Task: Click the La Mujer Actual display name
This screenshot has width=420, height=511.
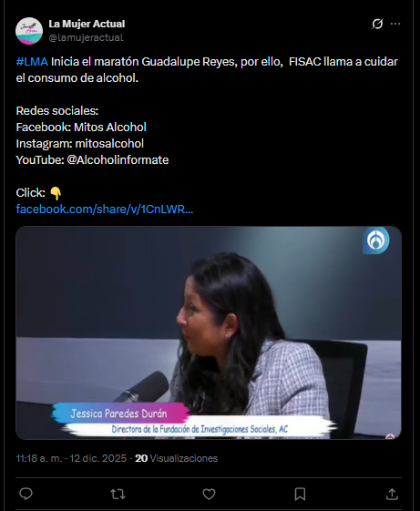Action: pos(87,24)
